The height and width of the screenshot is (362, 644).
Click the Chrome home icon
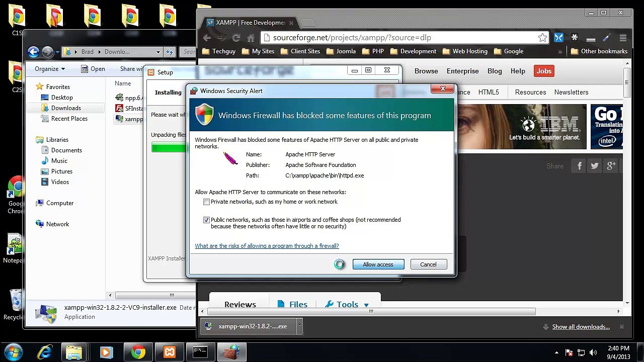[x=251, y=38]
